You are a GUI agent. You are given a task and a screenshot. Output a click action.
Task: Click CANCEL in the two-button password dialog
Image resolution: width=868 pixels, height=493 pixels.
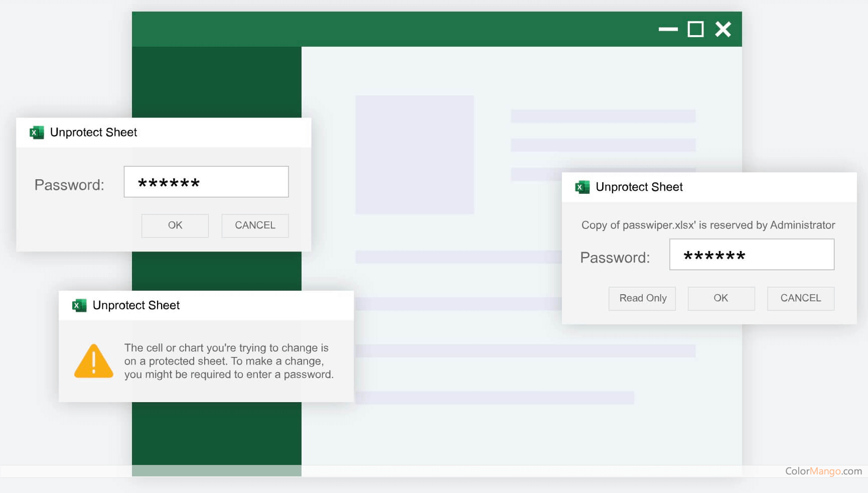[x=255, y=225]
